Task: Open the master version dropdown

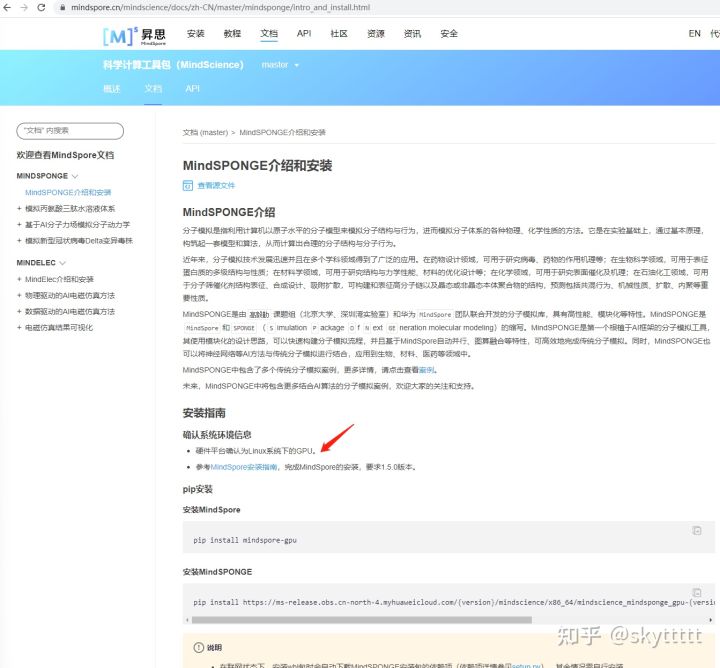Action: point(280,65)
